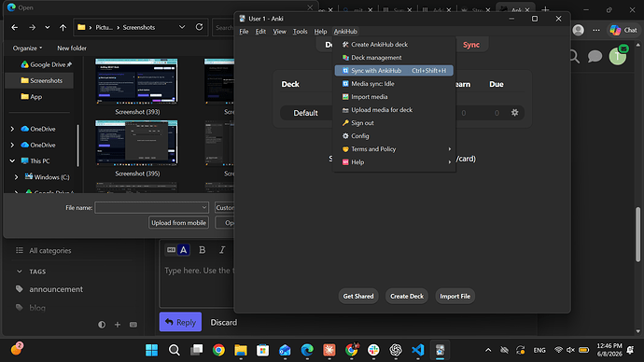Open the Organize dropdown
The width and height of the screenshot is (644, 362).
(x=27, y=48)
